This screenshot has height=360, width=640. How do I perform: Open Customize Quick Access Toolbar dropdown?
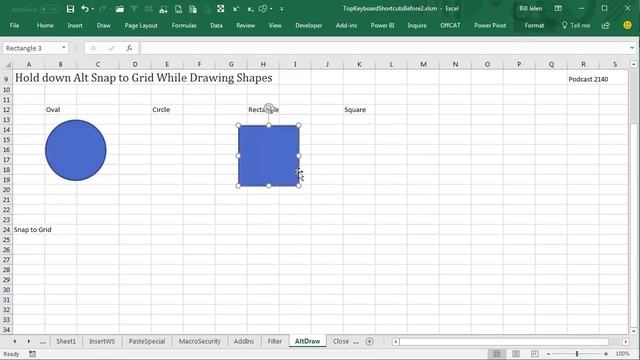[x=282, y=9]
